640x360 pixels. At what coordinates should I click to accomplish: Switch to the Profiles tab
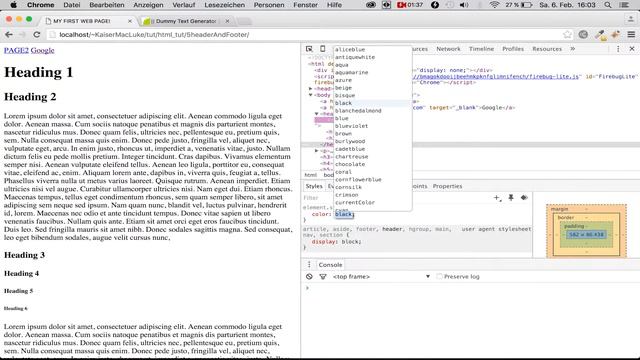point(513,49)
